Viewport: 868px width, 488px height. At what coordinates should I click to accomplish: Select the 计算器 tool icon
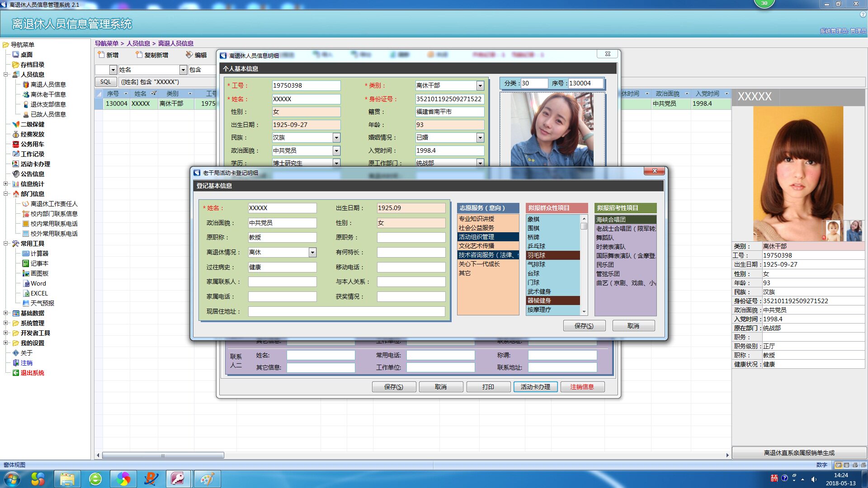click(x=26, y=253)
